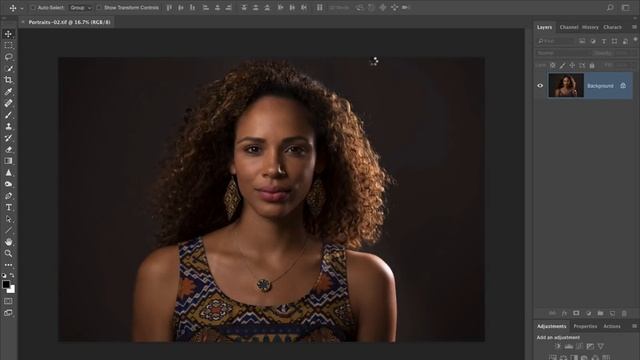
Task: Select the Background layer name
Action: 600,86
